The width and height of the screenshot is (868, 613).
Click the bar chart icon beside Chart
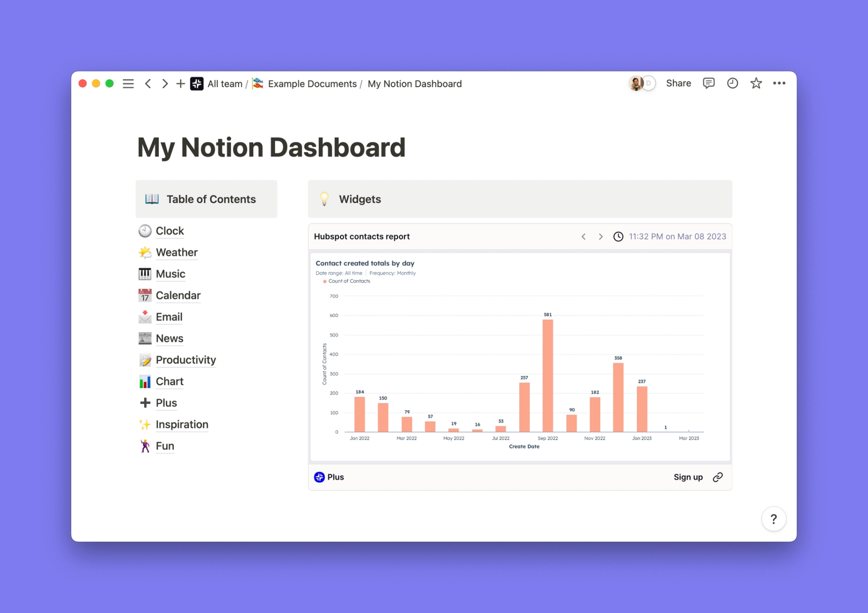[145, 381]
